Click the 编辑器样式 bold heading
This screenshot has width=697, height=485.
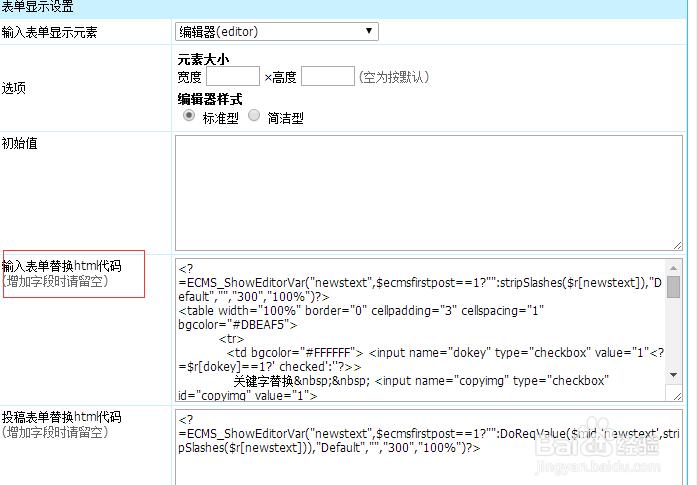click(x=209, y=99)
